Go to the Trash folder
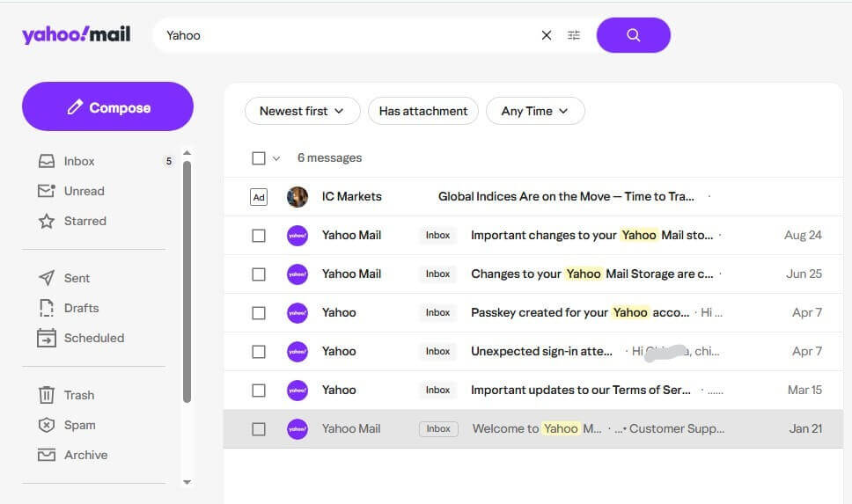 click(78, 395)
